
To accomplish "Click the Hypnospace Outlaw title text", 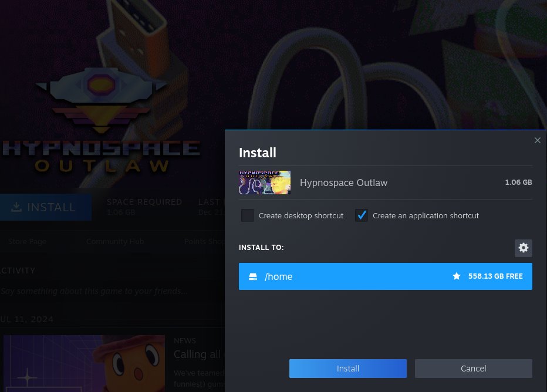I will pyautogui.click(x=343, y=183).
